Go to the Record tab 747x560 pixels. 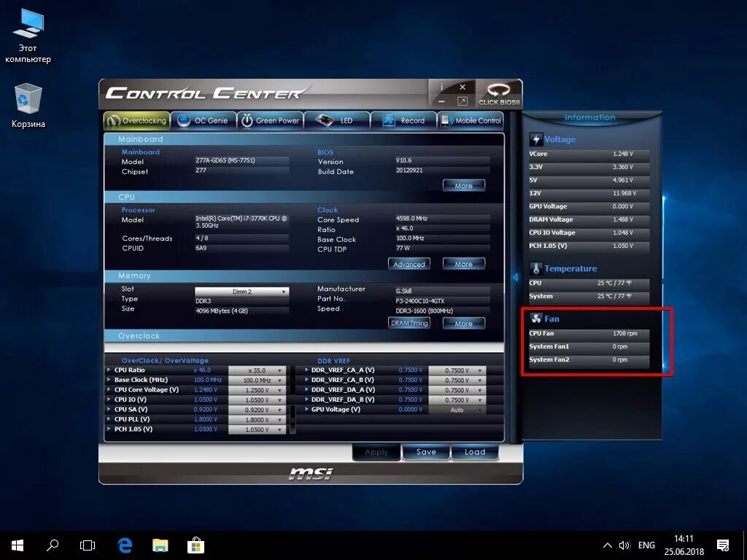pos(403,120)
